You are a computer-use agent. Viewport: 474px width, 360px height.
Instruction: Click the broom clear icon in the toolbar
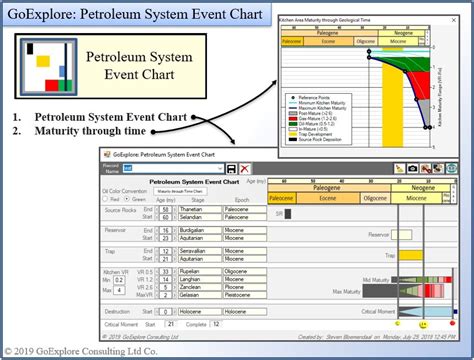click(x=399, y=169)
